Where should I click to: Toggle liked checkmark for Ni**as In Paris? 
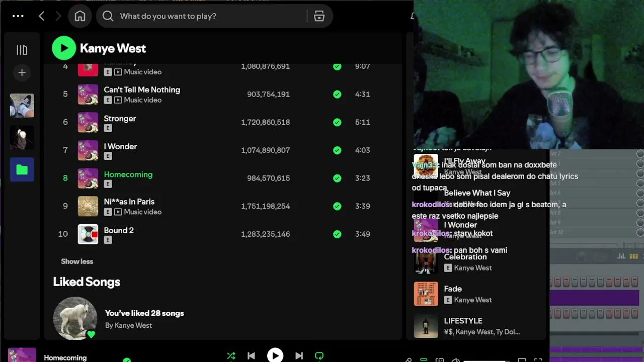click(337, 206)
